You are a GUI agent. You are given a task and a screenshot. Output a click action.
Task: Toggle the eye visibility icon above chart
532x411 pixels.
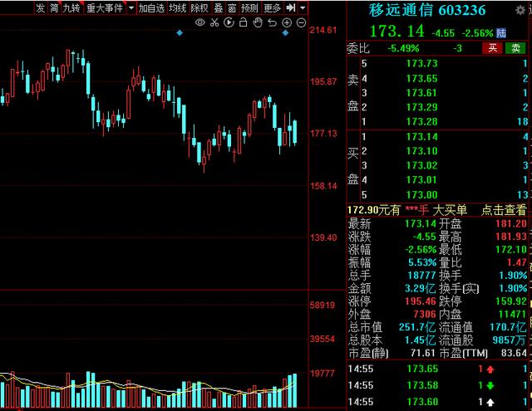[x=200, y=22]
